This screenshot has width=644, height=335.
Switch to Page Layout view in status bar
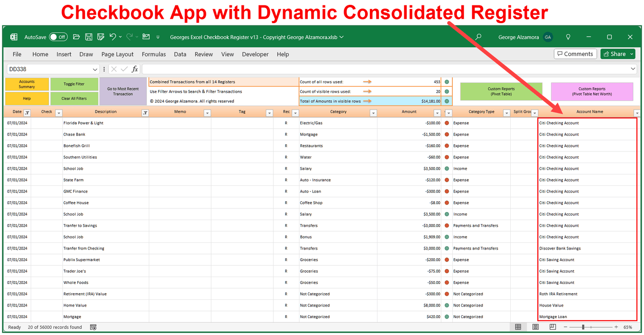535,327
